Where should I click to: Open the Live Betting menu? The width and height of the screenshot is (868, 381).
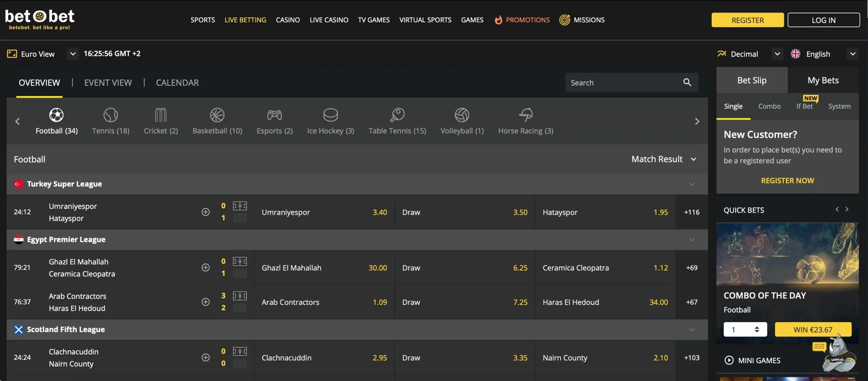point(245,20)
